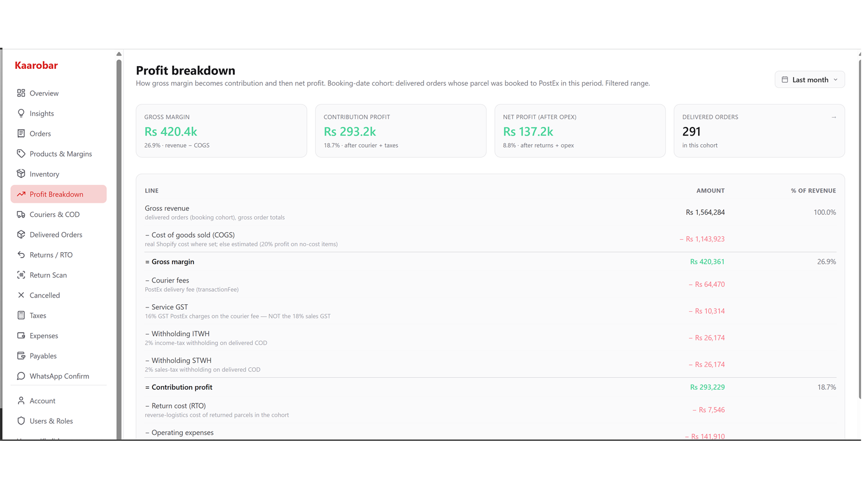The width and height of the screenshot is (868, 488).
Task: Click the Returns / RTO undo arrow icon
Action: pos(21,255)
